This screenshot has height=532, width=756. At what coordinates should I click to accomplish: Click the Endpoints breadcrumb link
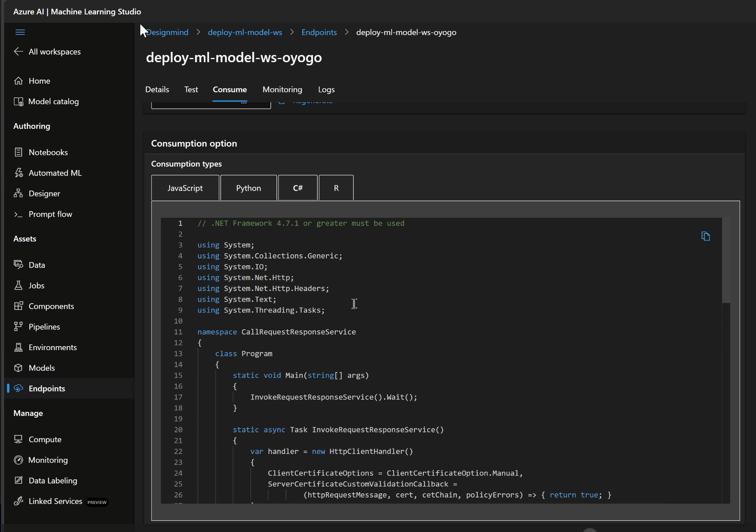pos(319,33)
